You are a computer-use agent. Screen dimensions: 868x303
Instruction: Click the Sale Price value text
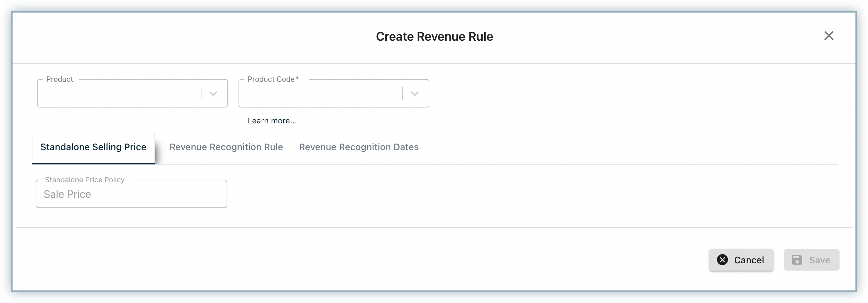coord(67,195)
